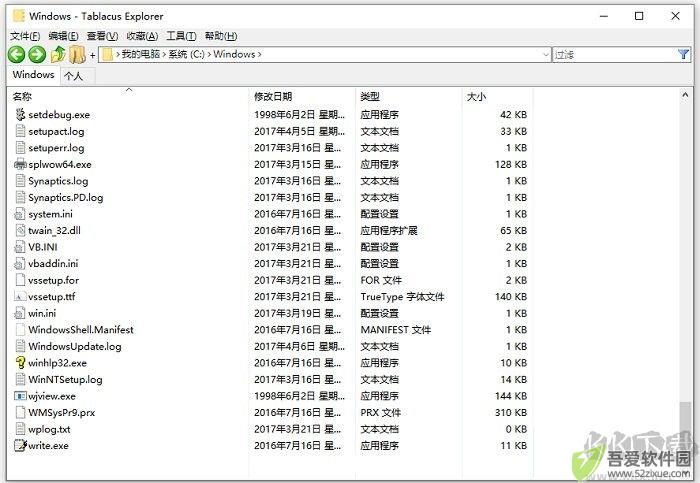Select the file name WindowsUpdate.log

pos(75,346)
